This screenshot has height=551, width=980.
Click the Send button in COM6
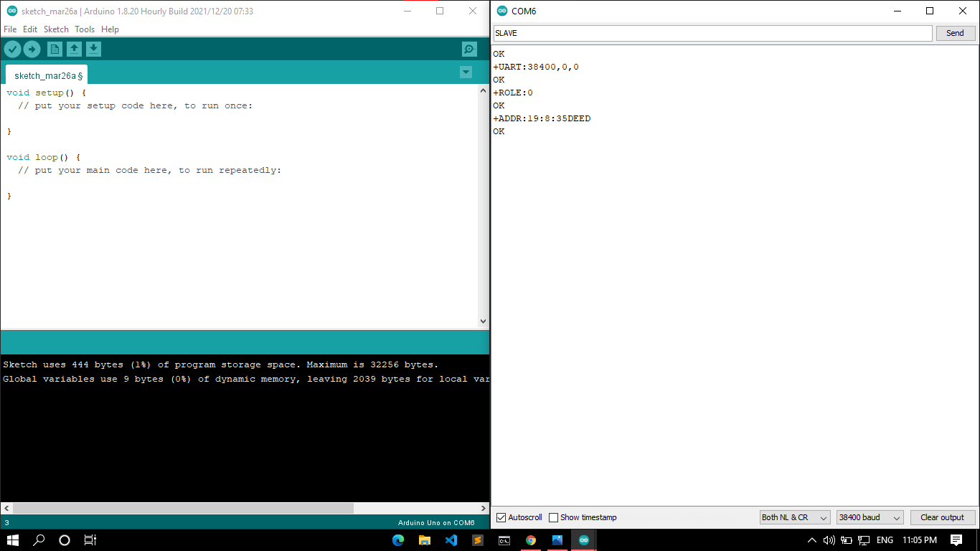point(955,33)
